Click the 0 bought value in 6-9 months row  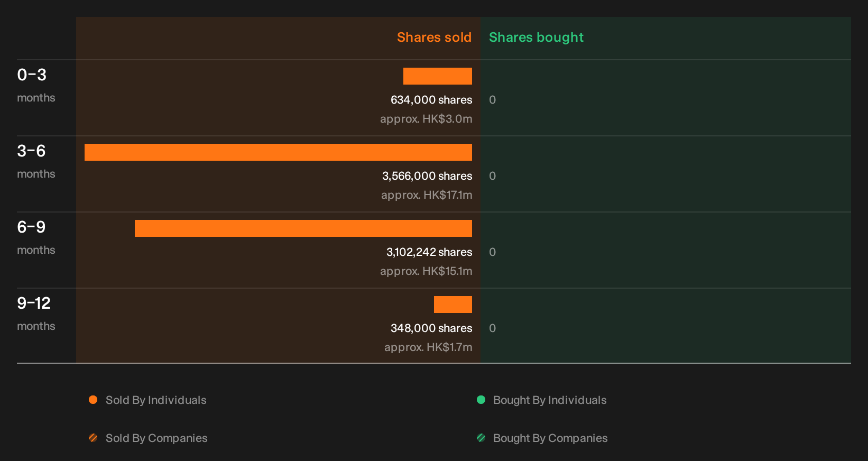(x=492, y=252)
